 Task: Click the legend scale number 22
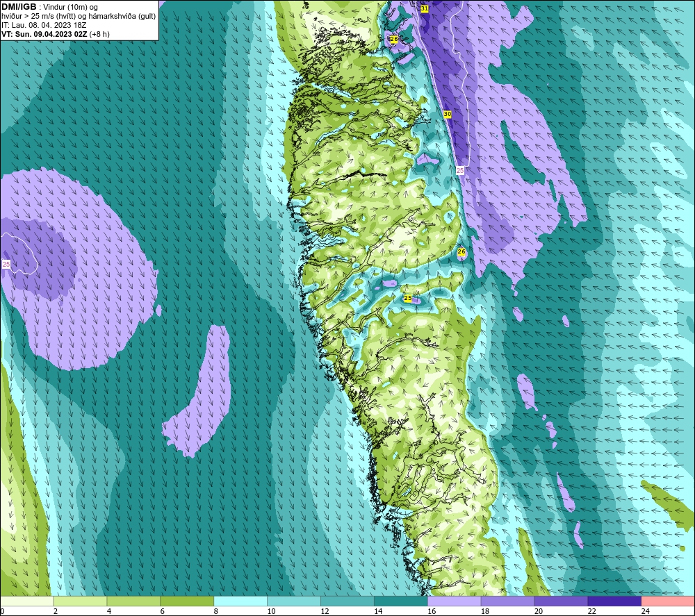(x=591, y=611)
